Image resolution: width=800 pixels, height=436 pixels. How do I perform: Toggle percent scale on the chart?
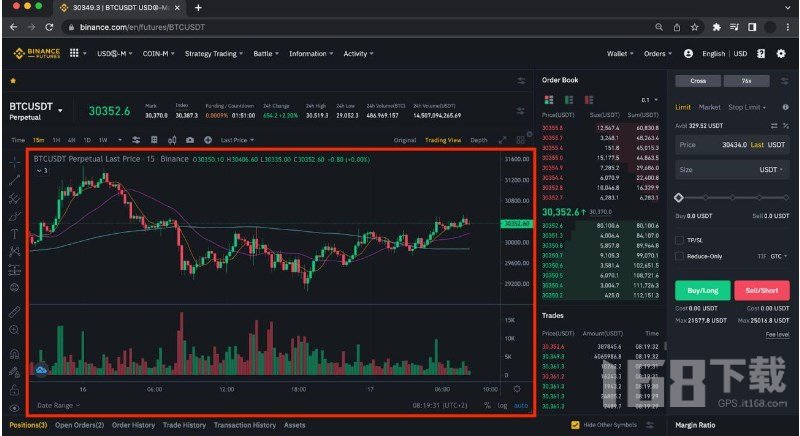tap(487, 405)
